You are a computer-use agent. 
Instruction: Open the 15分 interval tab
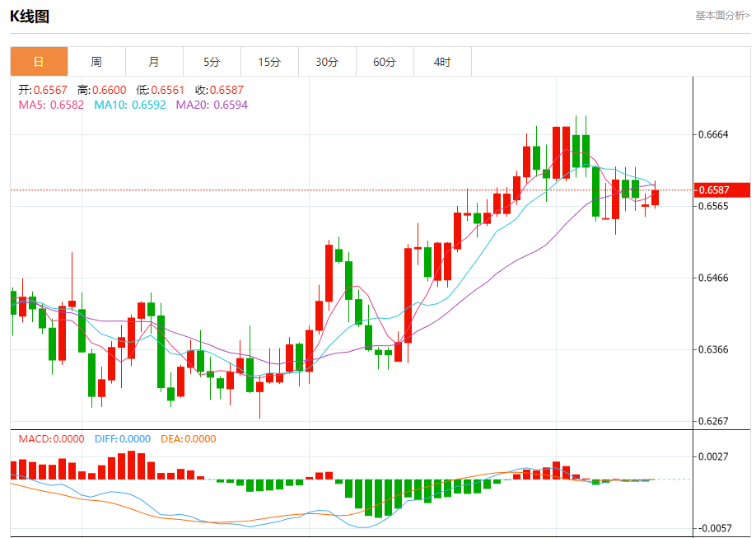[269, 62]
